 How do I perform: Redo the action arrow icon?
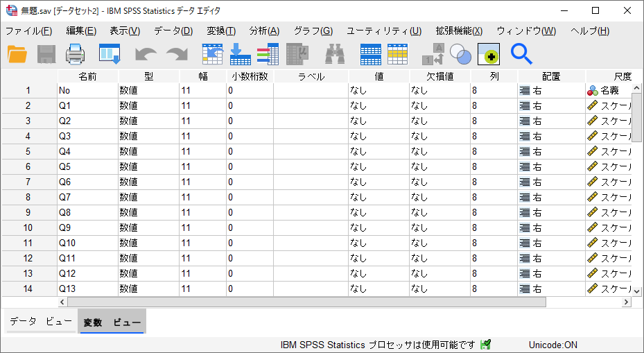tap(177, 54)
